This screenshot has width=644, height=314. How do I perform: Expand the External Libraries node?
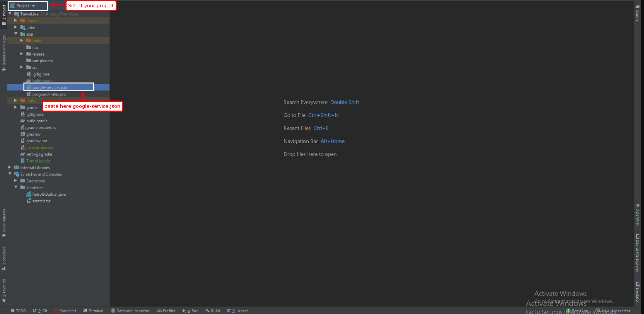tap(10, 167)
